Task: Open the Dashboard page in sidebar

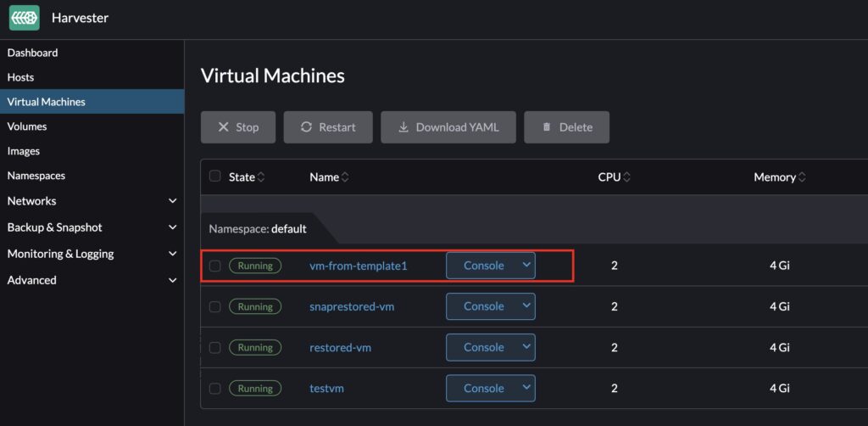Action: tap(32, 53)
